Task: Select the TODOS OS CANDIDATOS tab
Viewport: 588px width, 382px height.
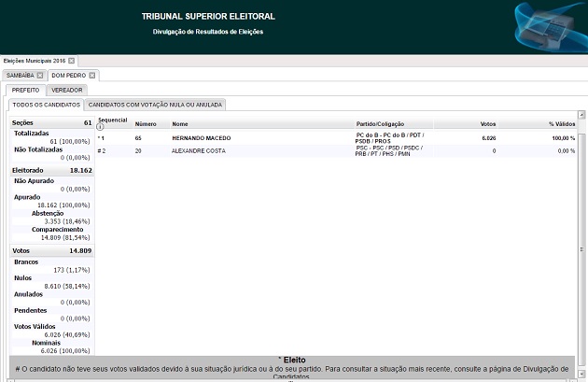Action: (46, 105)
